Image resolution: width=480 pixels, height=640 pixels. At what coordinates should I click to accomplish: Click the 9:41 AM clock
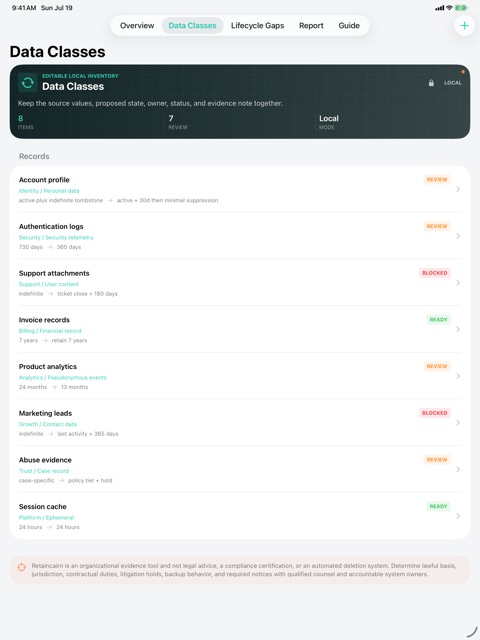coord(24,8)
